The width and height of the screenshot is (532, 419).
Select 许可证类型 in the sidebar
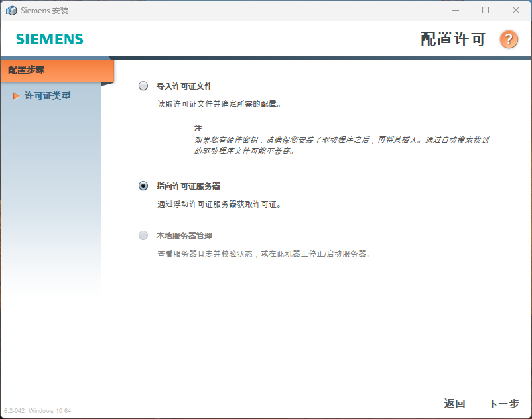click(46, 95)
